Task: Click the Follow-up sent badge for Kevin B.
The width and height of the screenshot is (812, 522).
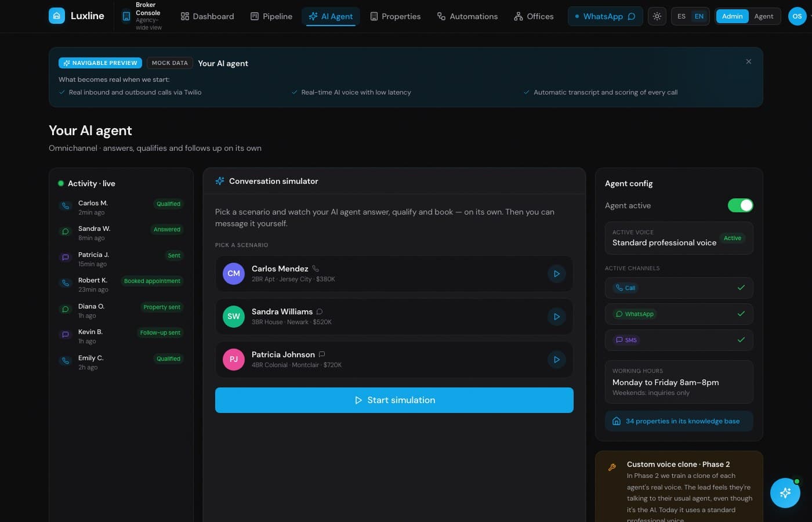Action: [x=160, y=332]
